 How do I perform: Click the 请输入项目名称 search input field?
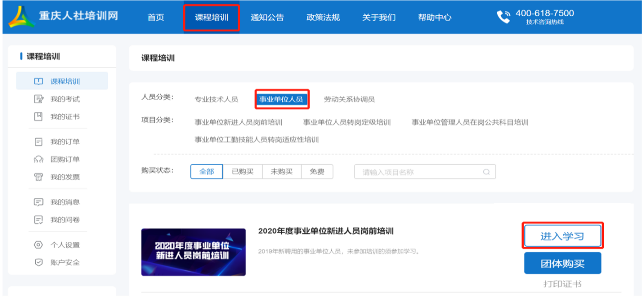pyautogui.click(x=419, y=172)
